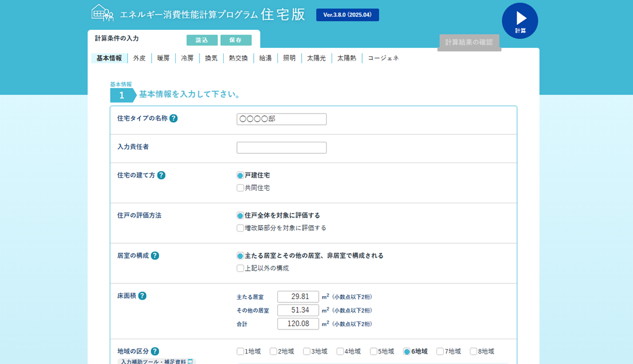Viewport: 633px width, 364px height.
Task: Start calculation with the 計算 play button
Action: pyautogui.click(x=520, y=21)
